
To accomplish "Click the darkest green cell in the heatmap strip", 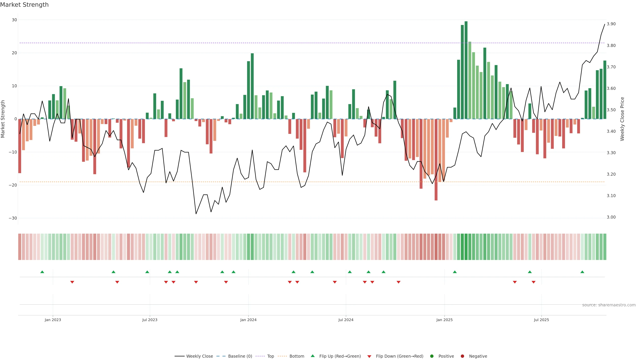I will (x=466, y=247).
